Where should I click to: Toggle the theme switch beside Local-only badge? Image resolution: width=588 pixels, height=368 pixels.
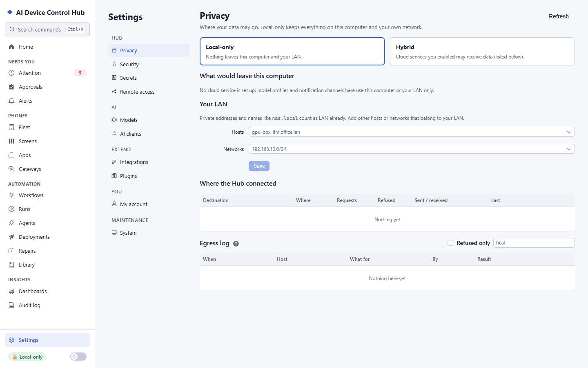click(x=78, y=357)
